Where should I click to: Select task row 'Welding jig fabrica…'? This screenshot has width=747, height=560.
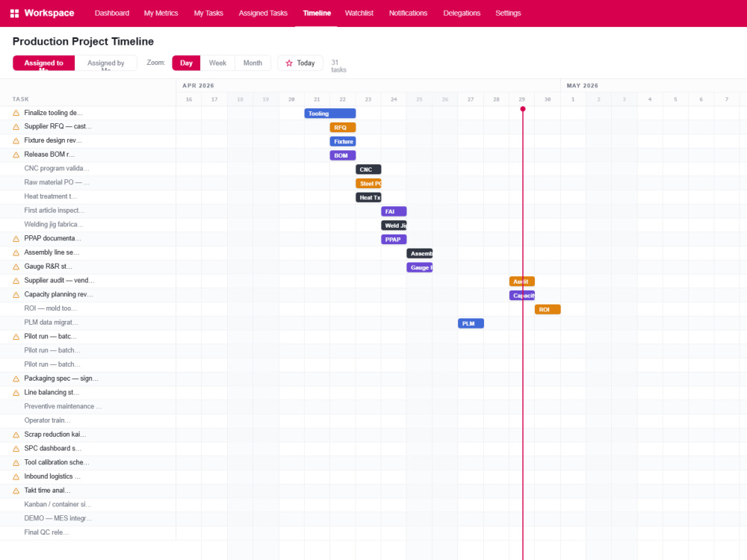tap(88, 224)
